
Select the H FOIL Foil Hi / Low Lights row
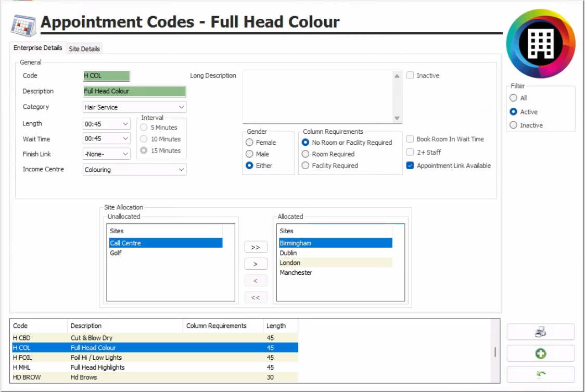coord(155,358)
